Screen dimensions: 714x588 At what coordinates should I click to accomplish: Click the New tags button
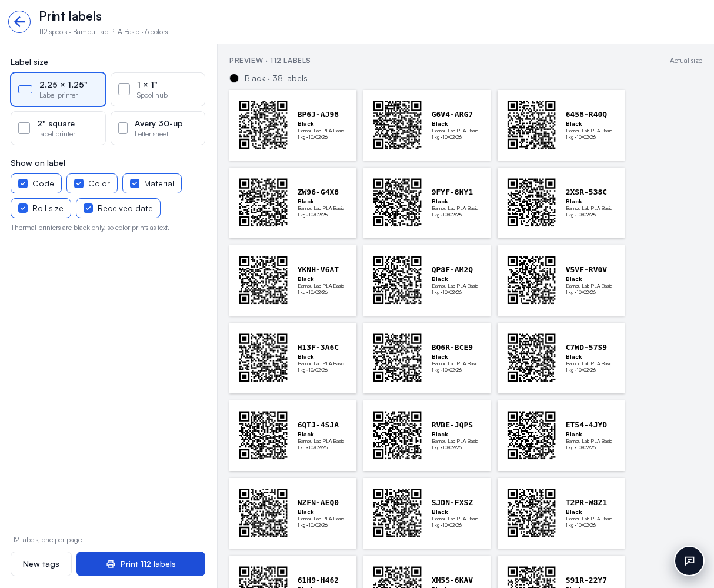[x=41, y=564]
